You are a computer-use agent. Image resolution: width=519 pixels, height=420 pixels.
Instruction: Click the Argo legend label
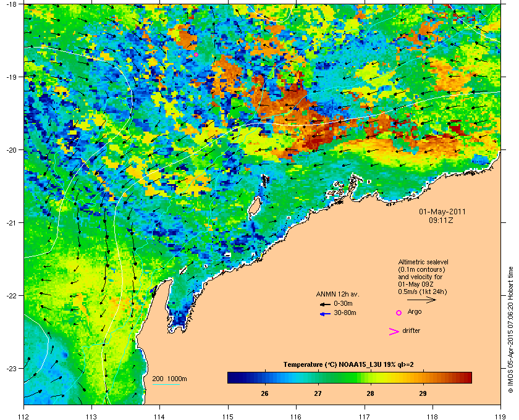pyautogui.click(x=415, y=311)
